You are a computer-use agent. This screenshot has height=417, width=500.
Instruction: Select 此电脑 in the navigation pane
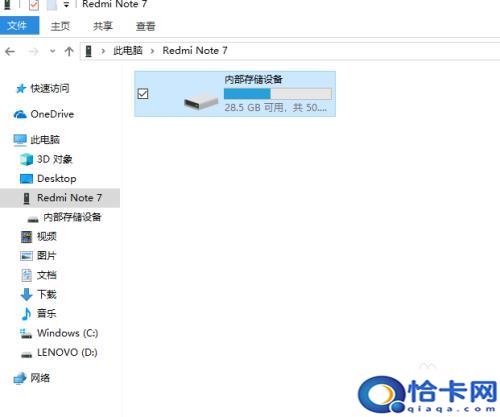(45, 140)
